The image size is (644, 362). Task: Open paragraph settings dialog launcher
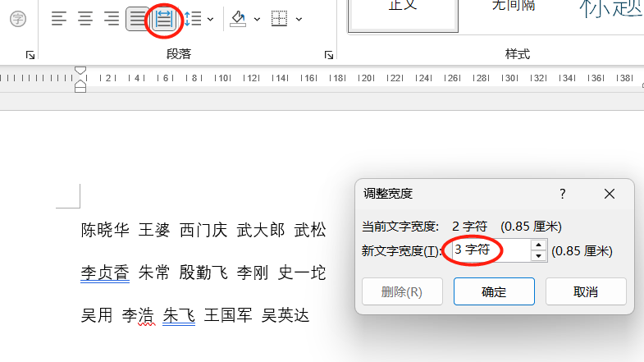(x=329, y=55)
